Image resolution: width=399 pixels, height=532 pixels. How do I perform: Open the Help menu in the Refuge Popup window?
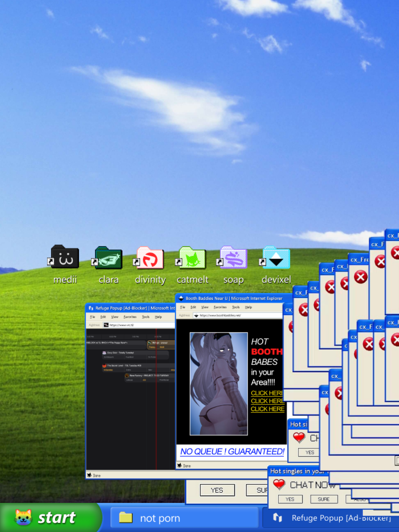[x=158, y=317]
